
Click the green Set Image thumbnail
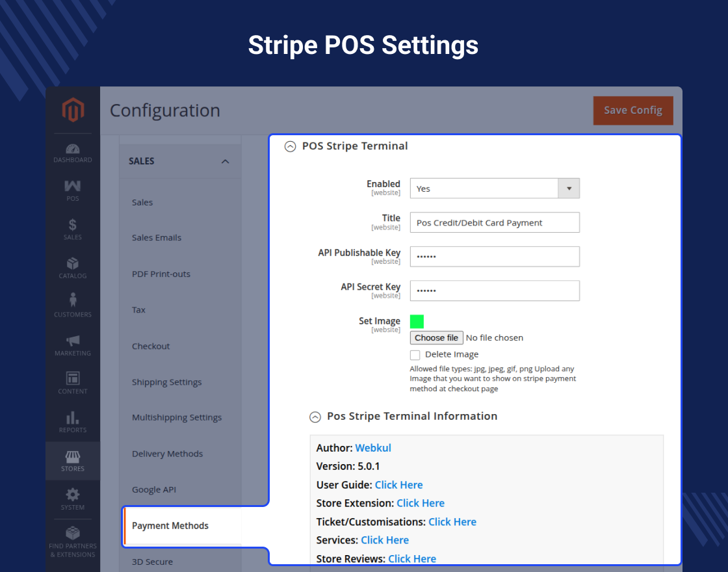417,321
